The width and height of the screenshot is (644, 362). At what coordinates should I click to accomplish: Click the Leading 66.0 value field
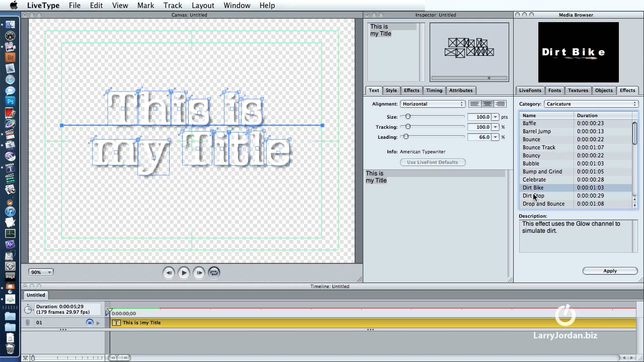point(479,137)
